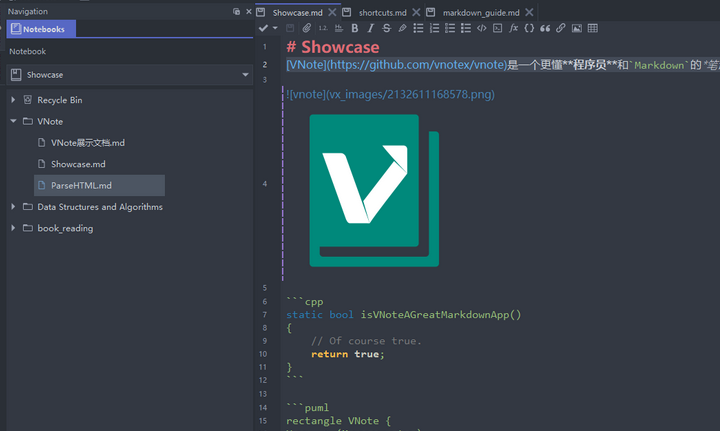Float the Navigation dock panel

point(236,11)
